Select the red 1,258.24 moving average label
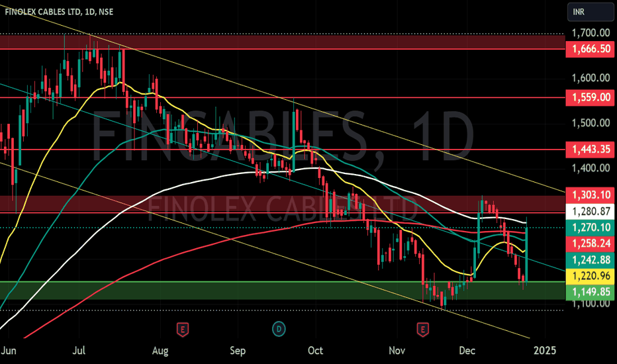Image resolution: width=617 pixels, height=364 pixels. click(591, 244)
